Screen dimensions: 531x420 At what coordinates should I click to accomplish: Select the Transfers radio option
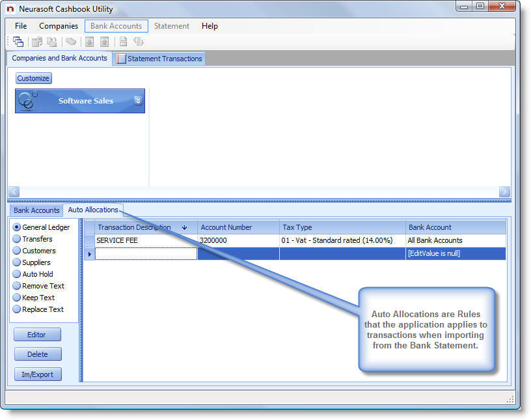pyautogui.click(x=17, y=239)
